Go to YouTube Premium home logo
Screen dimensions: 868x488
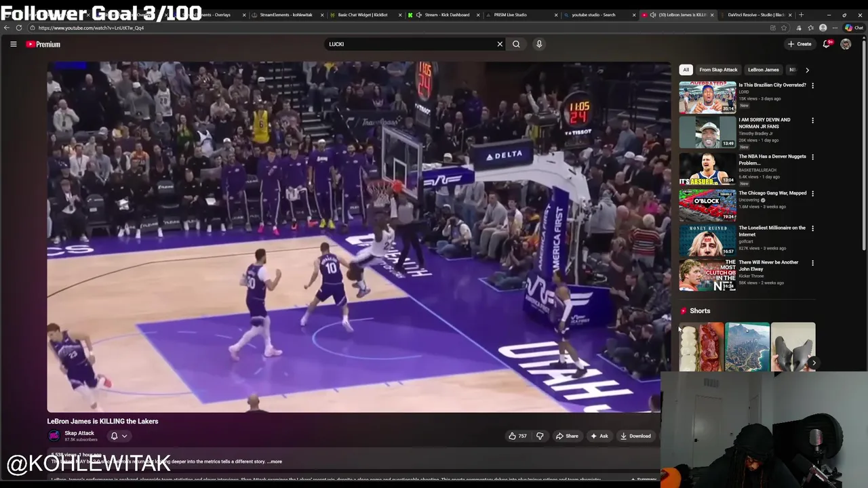(43, 44)
